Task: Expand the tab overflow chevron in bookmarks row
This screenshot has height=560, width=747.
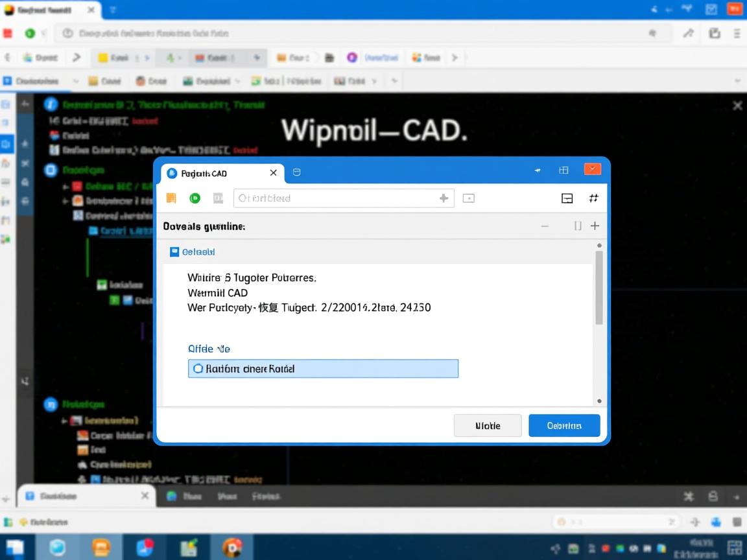Action: click(455, 58)
